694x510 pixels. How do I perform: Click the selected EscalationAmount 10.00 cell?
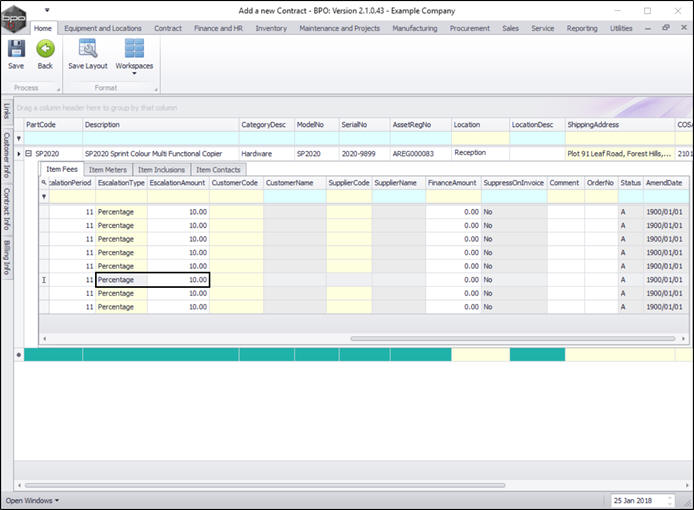[x=178, y=280]
